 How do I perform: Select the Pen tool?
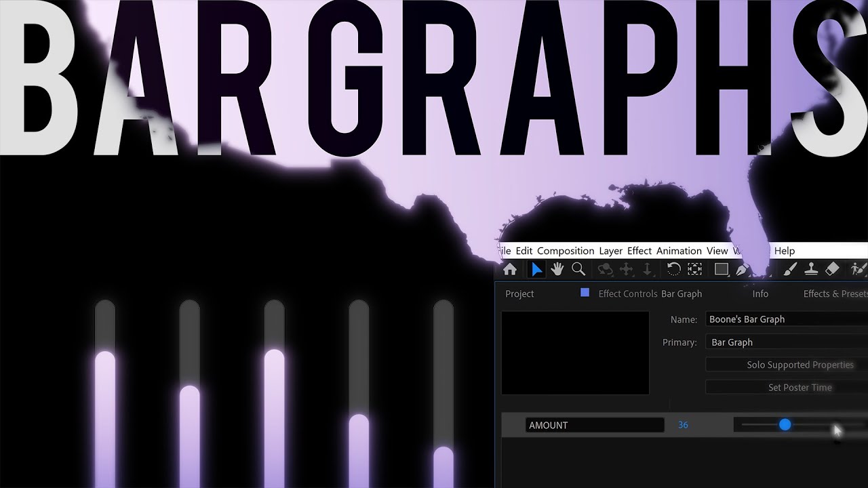(x=743, y=270)
